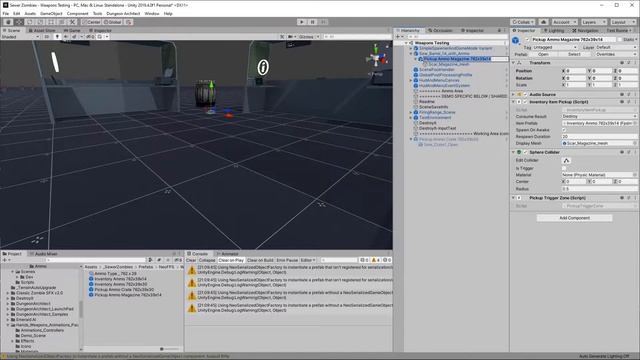
Task: Open the Consume Result dropdown
Action: (x=599, y=116)
